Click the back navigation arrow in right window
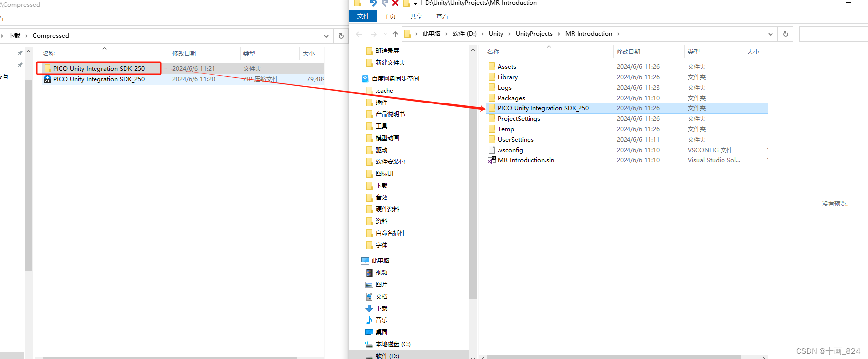This screenshot has height=359, width=868. pos(359,34)
